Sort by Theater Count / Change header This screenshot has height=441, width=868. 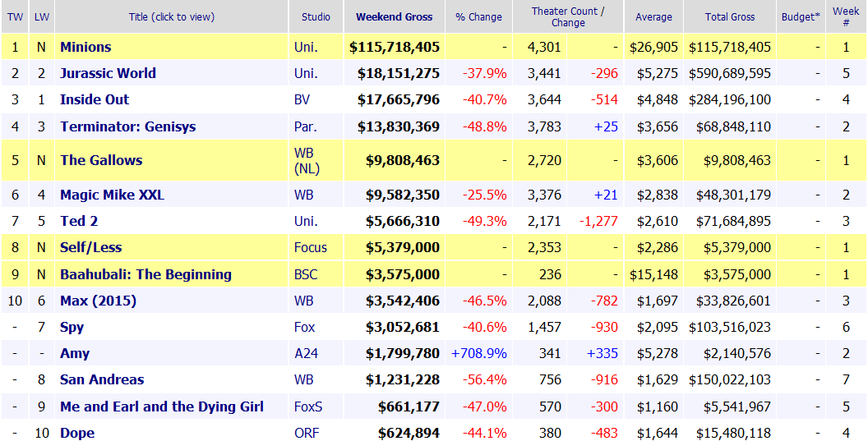[568, 17]
